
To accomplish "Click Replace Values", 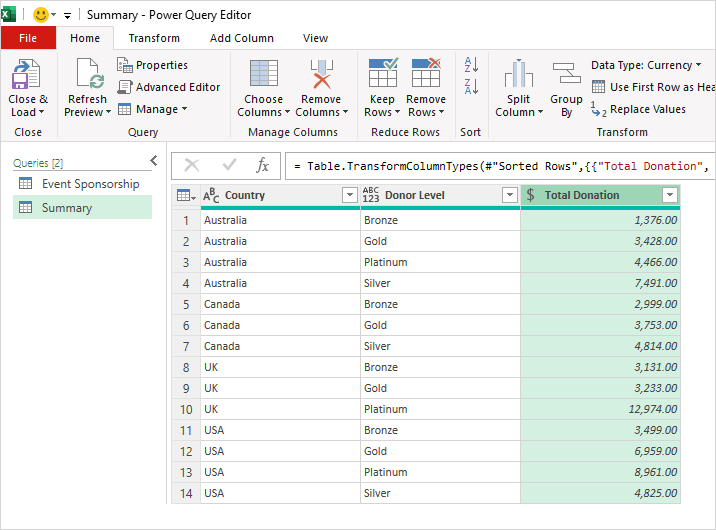I will click(638, 109).
